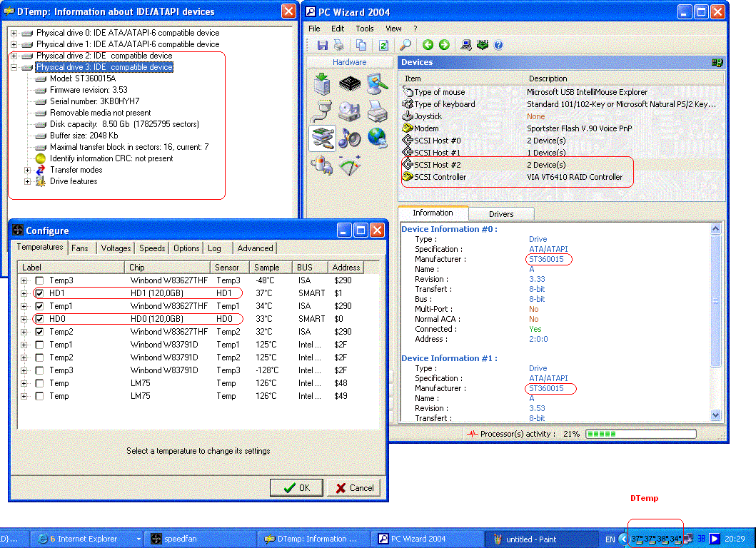Open the Tools menu in PC Wizard

(365, 29)
